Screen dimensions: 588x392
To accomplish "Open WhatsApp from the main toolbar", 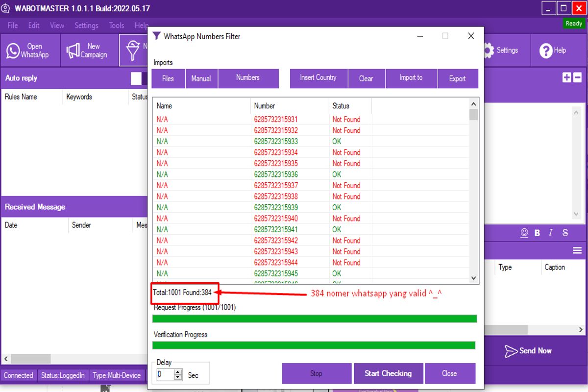I will tap(30, 50).
